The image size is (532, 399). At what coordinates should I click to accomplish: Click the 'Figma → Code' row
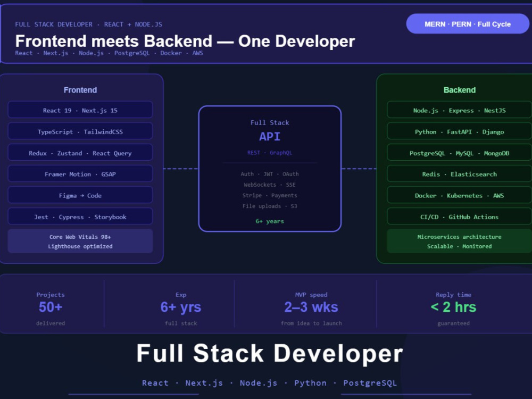click(x=80, y=195)
